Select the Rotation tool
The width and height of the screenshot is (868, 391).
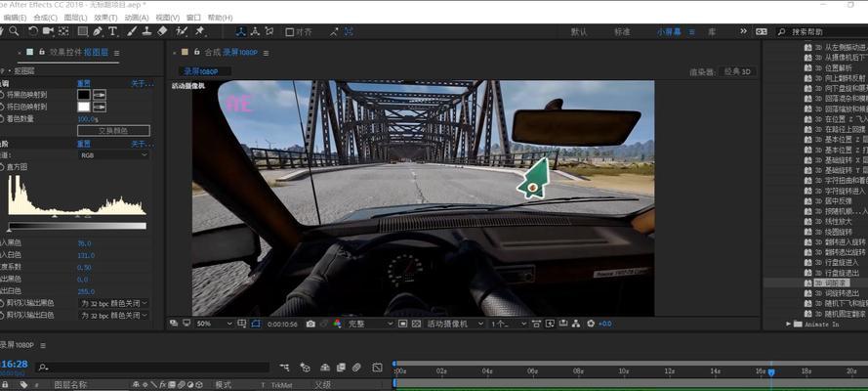pos(33,31)
